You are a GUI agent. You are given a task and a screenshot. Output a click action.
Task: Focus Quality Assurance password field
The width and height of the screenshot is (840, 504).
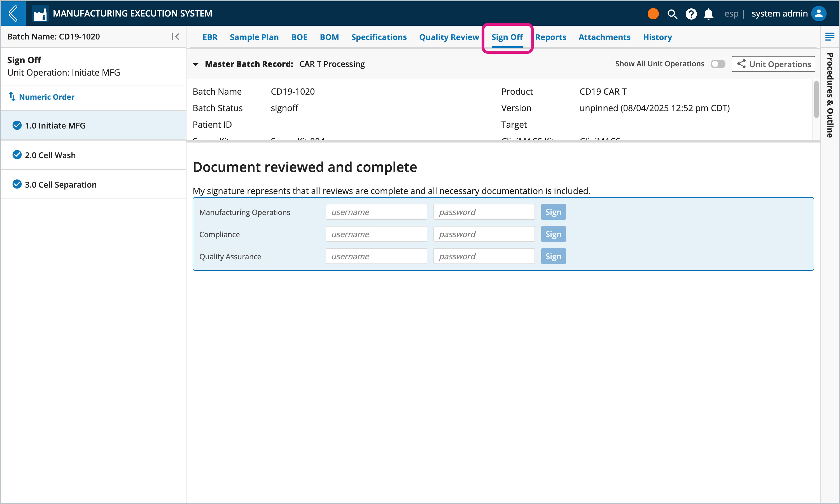(484, 256)
